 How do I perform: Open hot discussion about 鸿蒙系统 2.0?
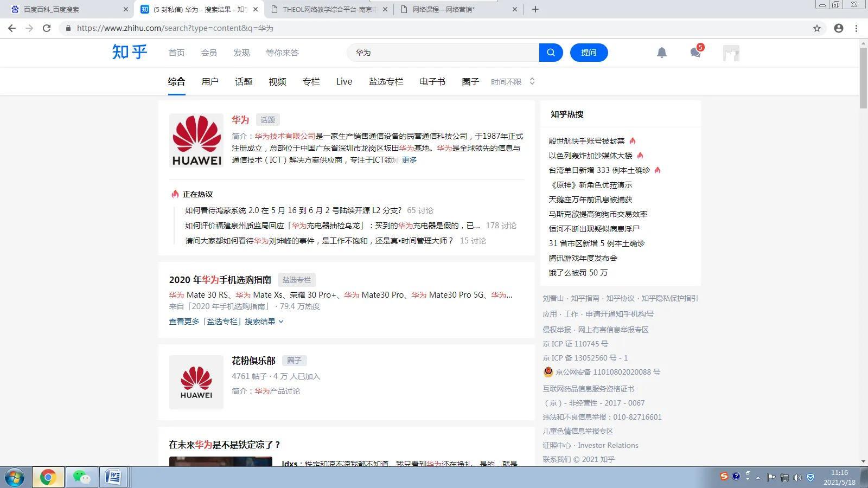[x=293, y=210]
